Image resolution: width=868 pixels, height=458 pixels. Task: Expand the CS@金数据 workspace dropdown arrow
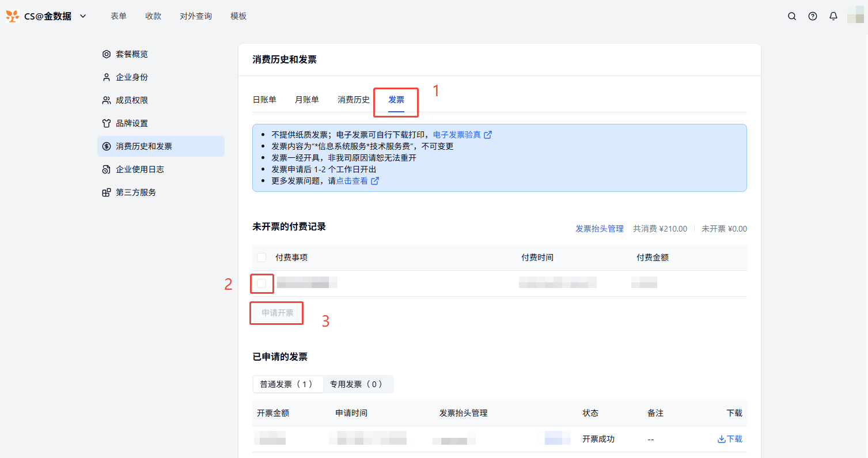(83, 16)
